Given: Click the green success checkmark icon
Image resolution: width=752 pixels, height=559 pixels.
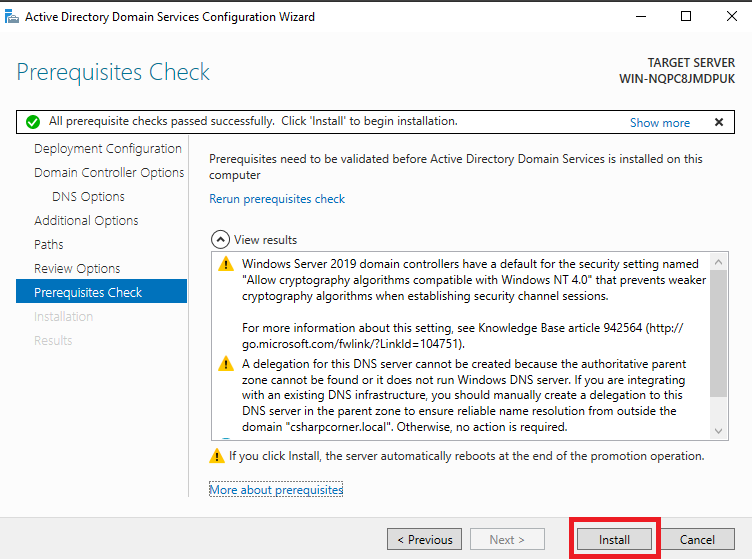Looking at the screenshot, I should (33, 122).
